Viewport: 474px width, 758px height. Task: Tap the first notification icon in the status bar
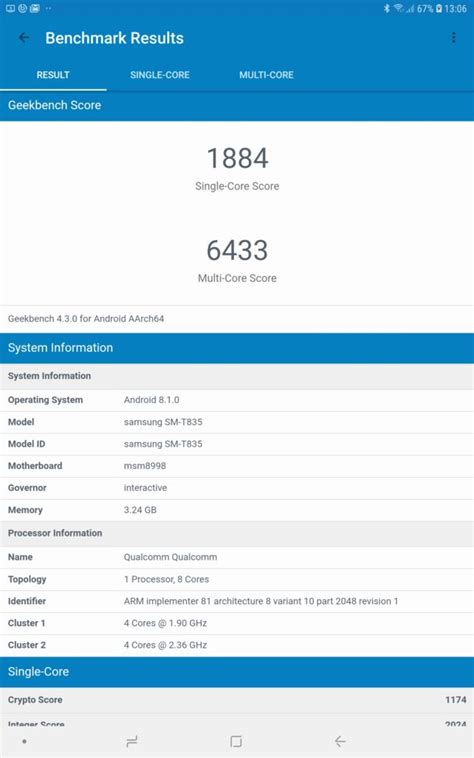tap(10, 8)
